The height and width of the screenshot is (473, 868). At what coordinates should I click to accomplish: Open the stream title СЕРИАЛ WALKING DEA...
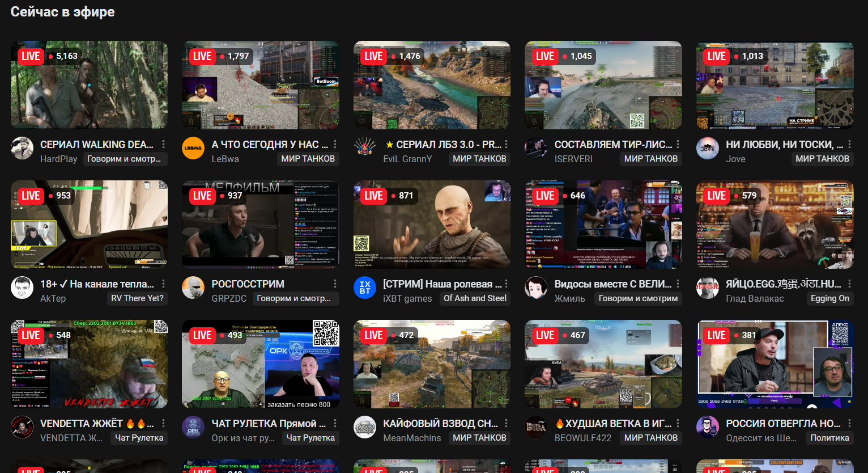coord(97,144)
